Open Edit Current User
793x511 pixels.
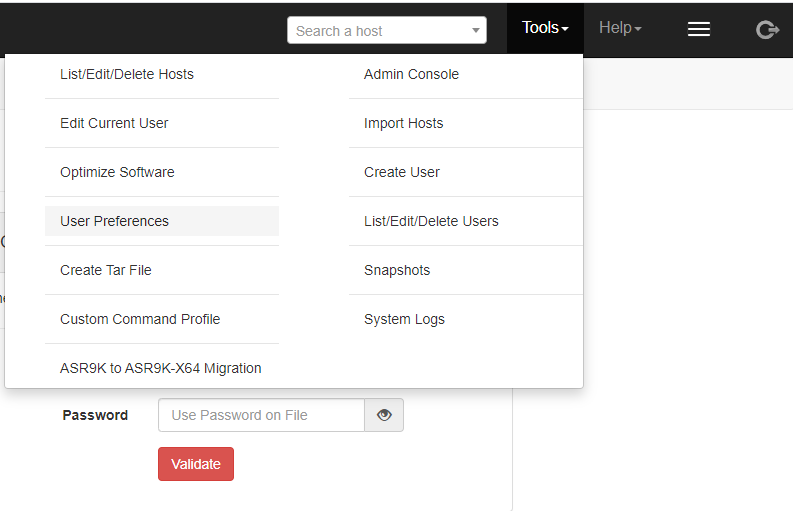(x=114, y=123)
